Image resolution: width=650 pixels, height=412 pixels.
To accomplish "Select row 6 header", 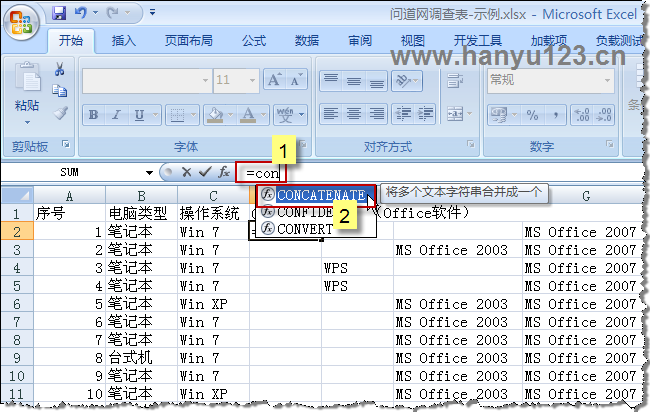I will click(17, 304).
